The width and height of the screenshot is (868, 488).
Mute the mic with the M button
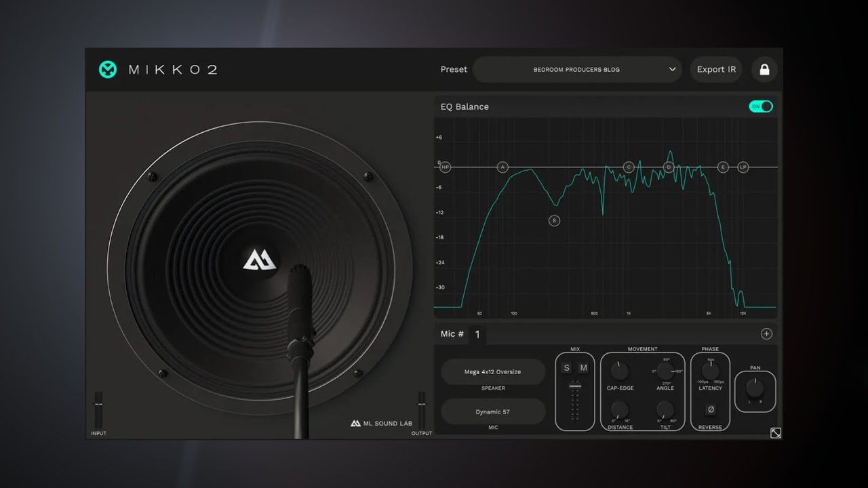pyautogui.click(x=583, y=368)
